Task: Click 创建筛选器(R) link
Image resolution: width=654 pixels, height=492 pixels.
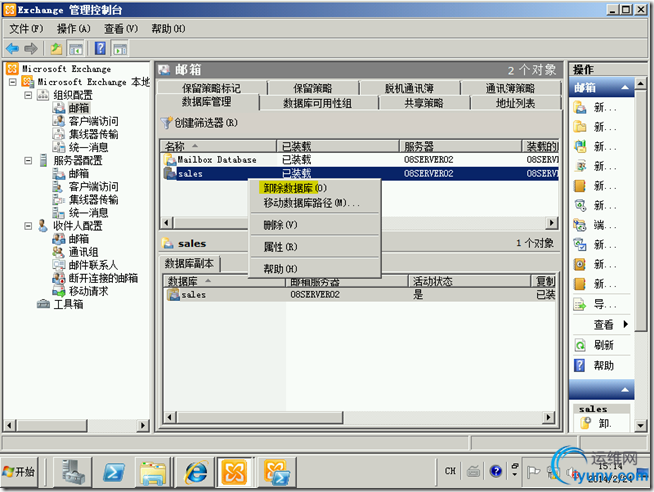Action: [206, 123]
